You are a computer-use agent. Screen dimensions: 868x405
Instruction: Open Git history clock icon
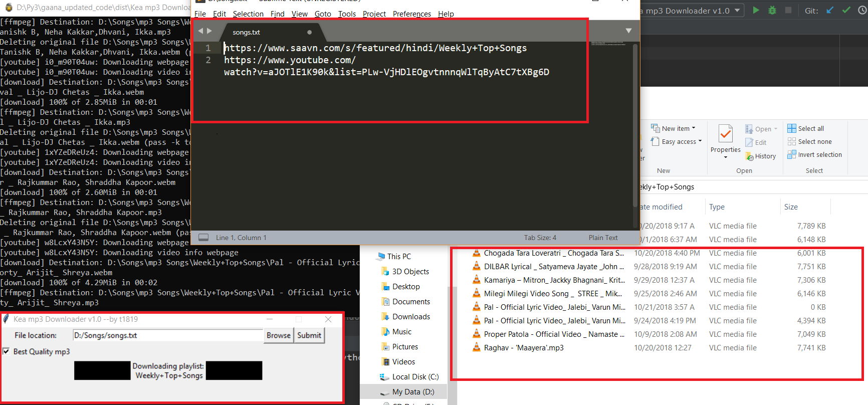862,10
